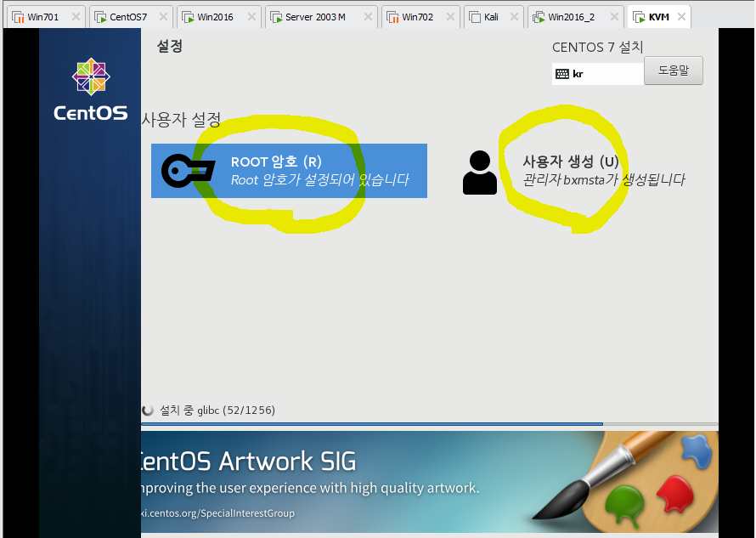
Task: Switch to Server 2003 M tab
Action: click(x=321, y=17)
